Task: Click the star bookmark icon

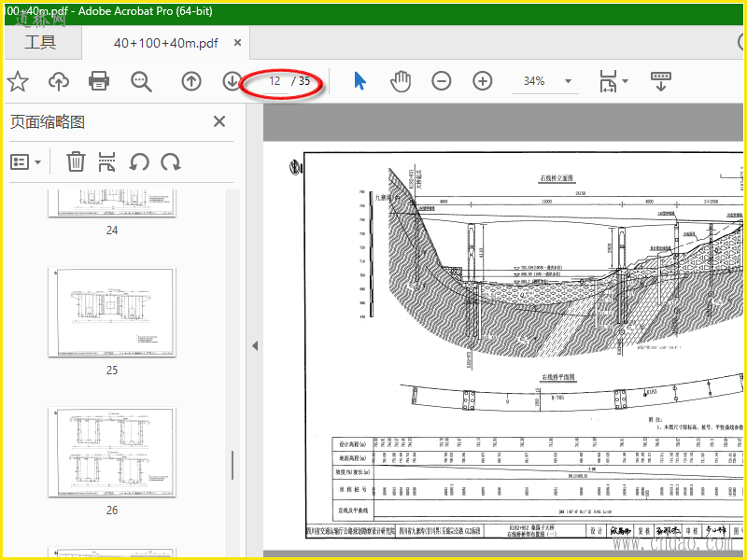Action: [x=18, y=81]
